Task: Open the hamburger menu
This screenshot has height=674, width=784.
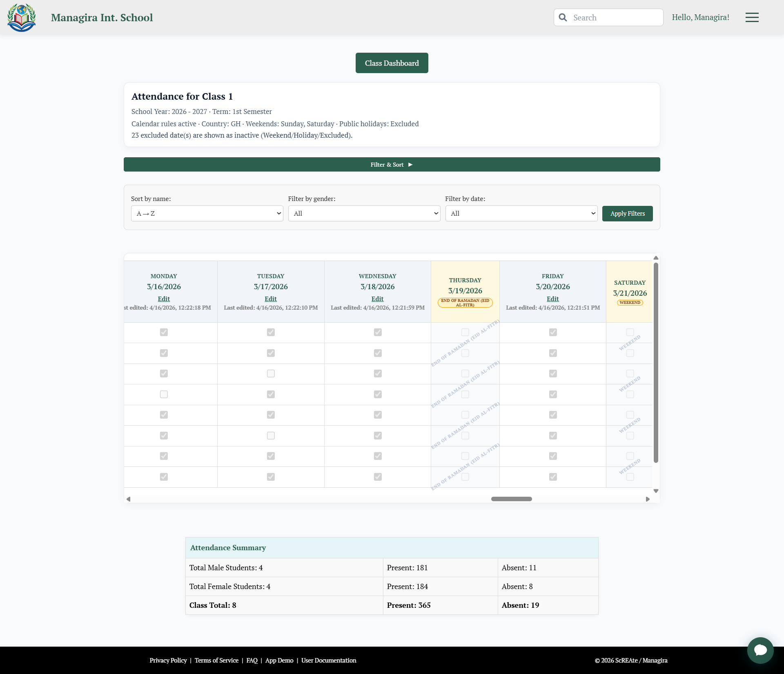Action: [x=752, y=18]
